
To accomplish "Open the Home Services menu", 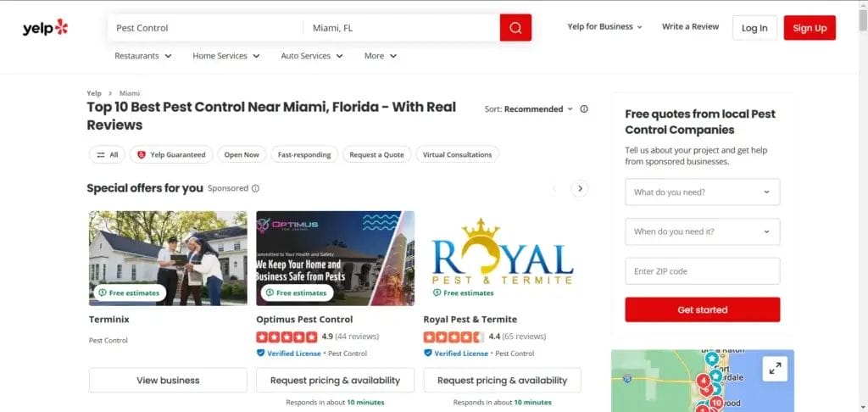I will tap(225, 56).
